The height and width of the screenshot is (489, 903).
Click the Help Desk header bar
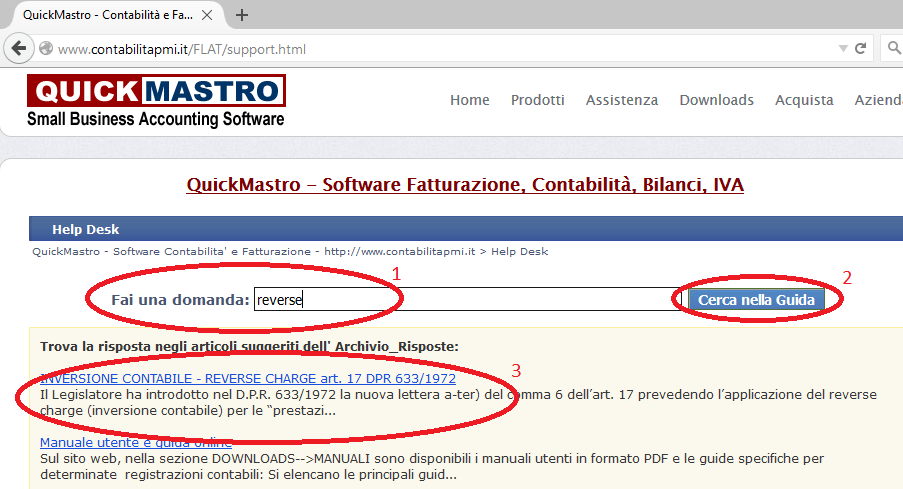(466, 229)
